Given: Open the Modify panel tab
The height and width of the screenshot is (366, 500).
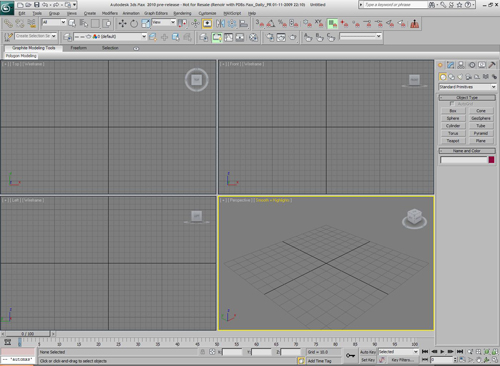Looking at the screenshot, I should 450,65.
